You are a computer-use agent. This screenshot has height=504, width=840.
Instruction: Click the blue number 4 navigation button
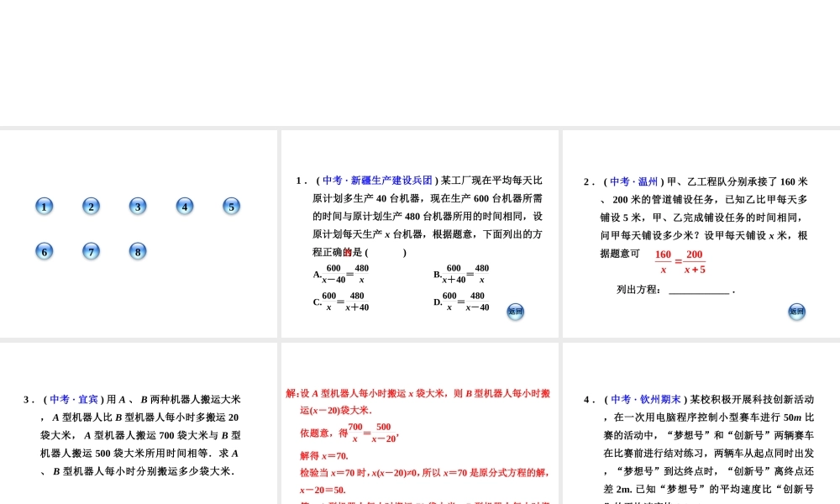pyautogui.click(x=185, y=206)
